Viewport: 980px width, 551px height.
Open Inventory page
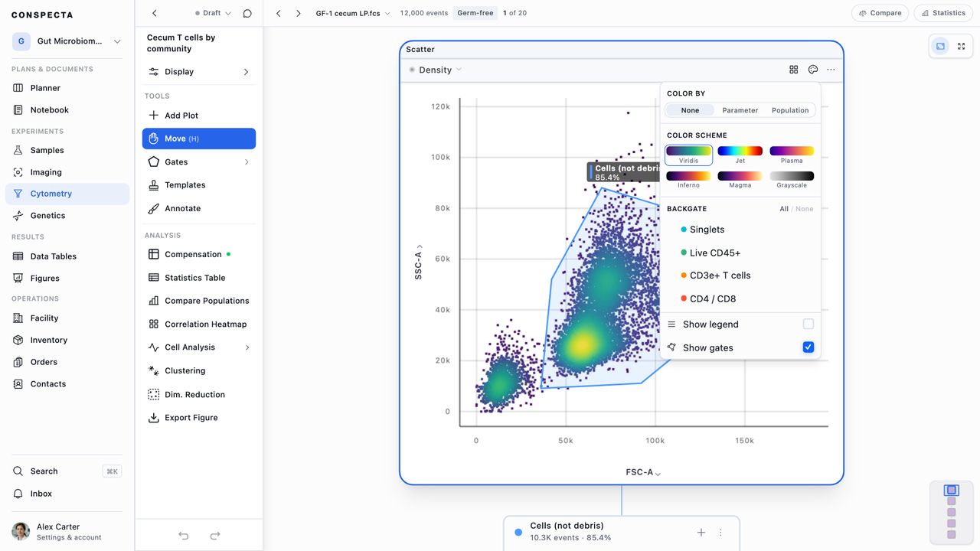coord(67,340)
